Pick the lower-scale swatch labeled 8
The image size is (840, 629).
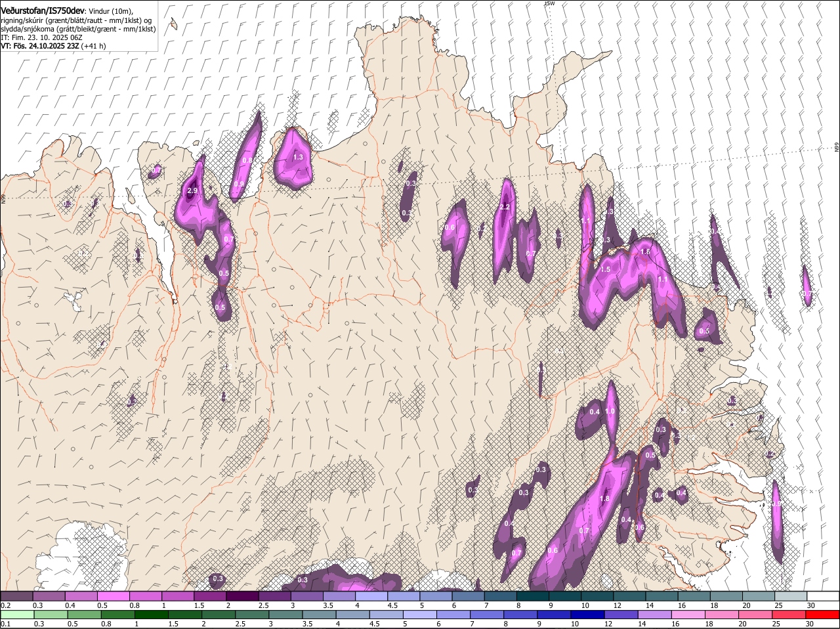520,615
